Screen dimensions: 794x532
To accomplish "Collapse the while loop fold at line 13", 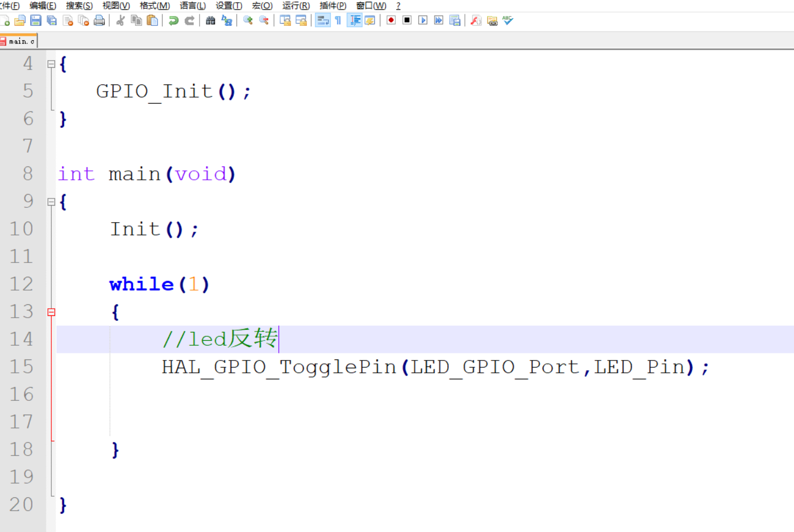I will 51,311.
